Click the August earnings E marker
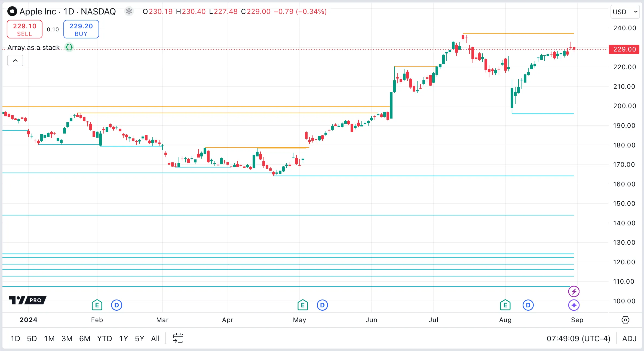644x351 pixels. pyautogui.click(x=505, y=305)
